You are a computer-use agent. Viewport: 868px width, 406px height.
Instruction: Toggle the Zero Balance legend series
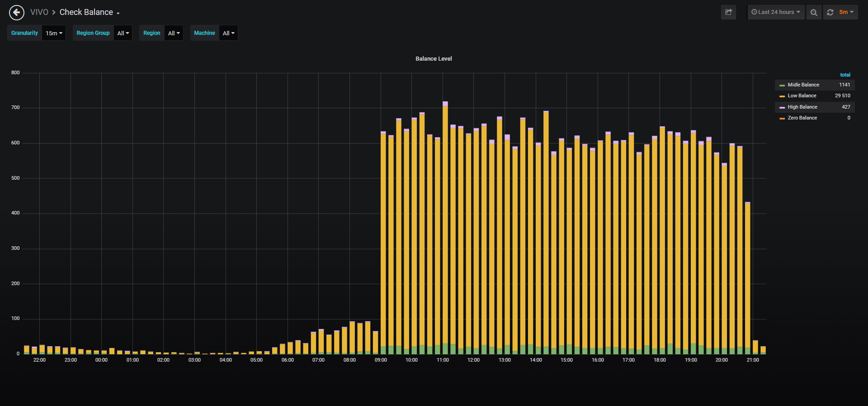click(802, 118)
